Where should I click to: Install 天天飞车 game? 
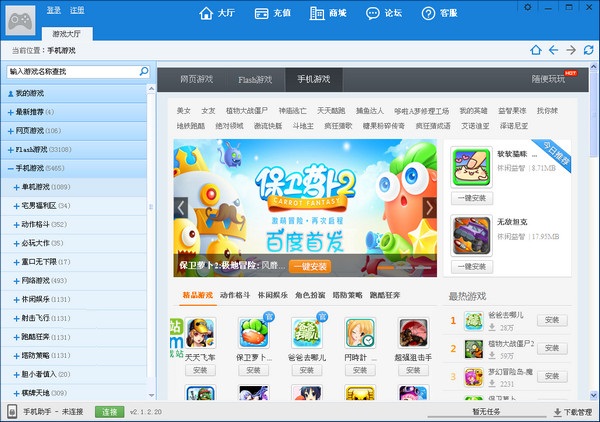[200, 370]
